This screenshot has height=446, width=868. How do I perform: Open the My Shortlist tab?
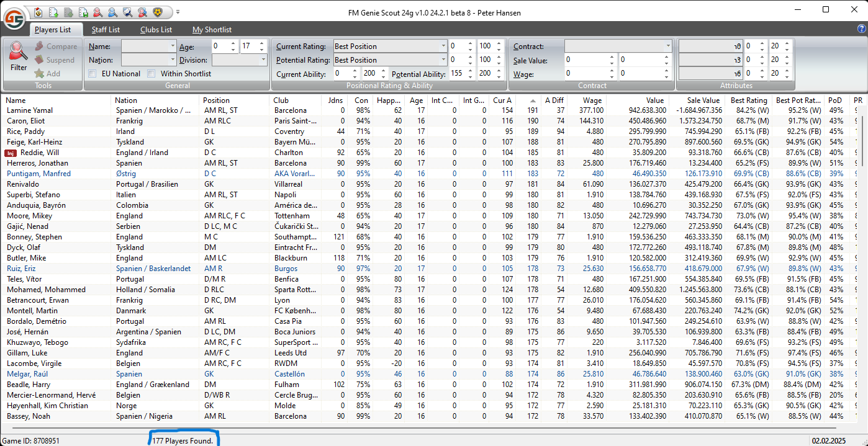212,30
